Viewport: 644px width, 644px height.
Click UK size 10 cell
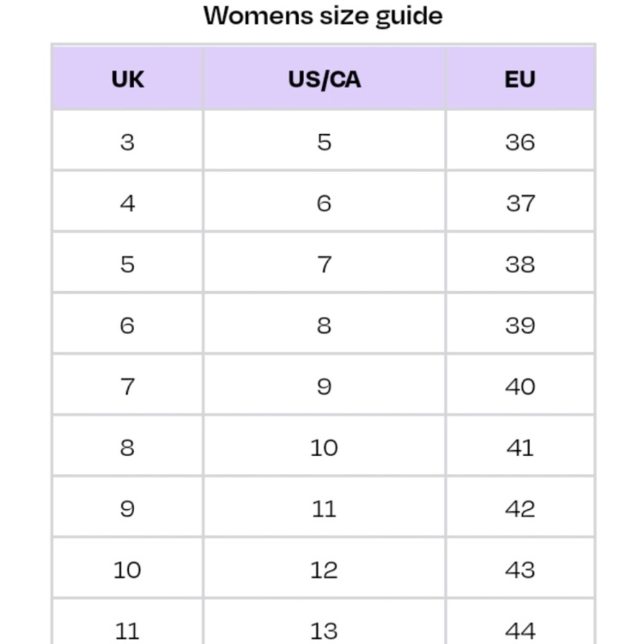click(x=128, y=569)
